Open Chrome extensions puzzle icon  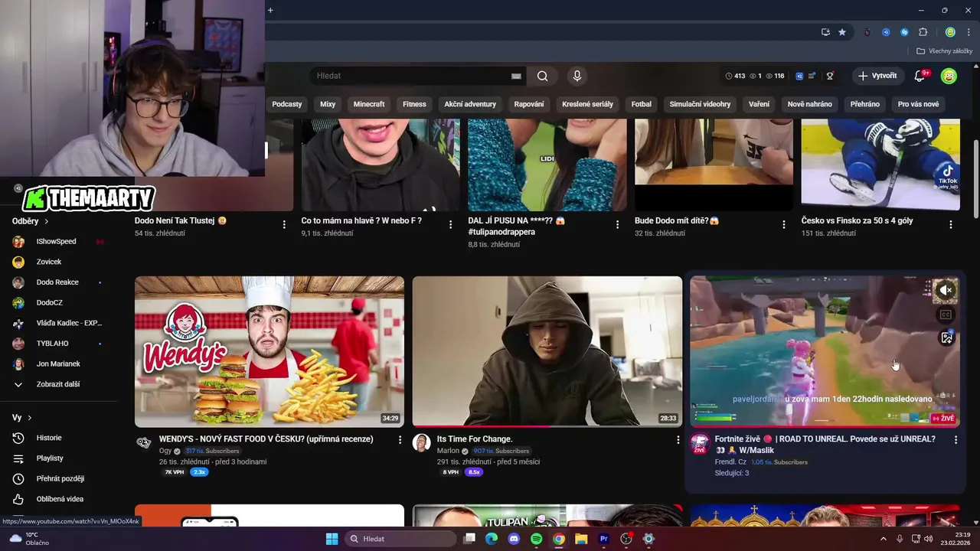(923, 32)
